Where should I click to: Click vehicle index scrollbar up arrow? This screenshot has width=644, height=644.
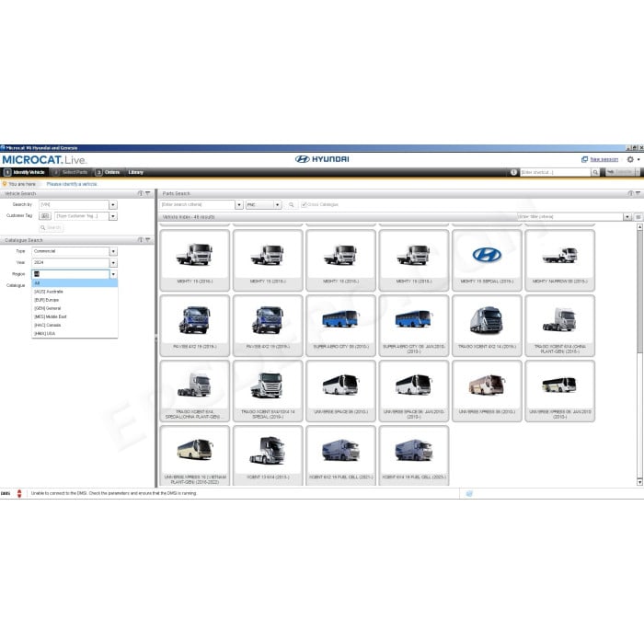click(x=639, y=227)
